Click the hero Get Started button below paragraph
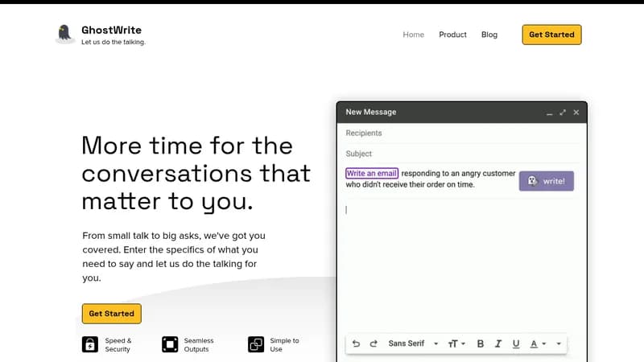 point(112,314)
